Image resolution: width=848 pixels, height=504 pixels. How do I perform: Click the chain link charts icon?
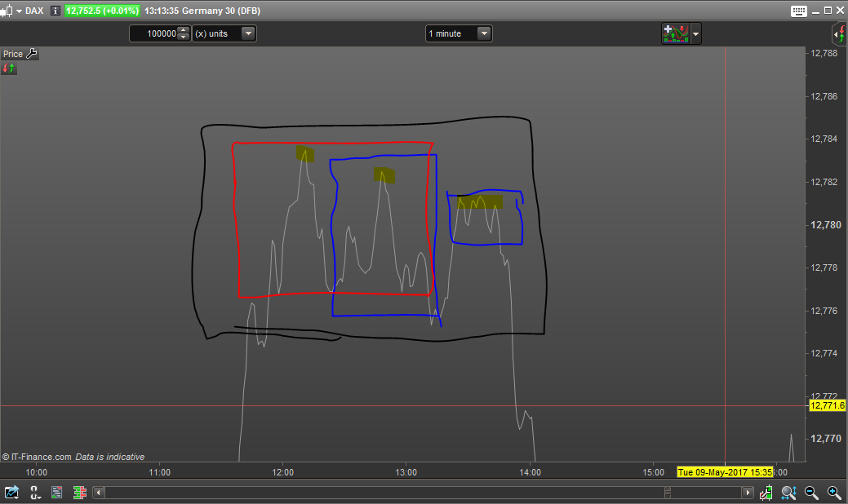click(35, 492)
